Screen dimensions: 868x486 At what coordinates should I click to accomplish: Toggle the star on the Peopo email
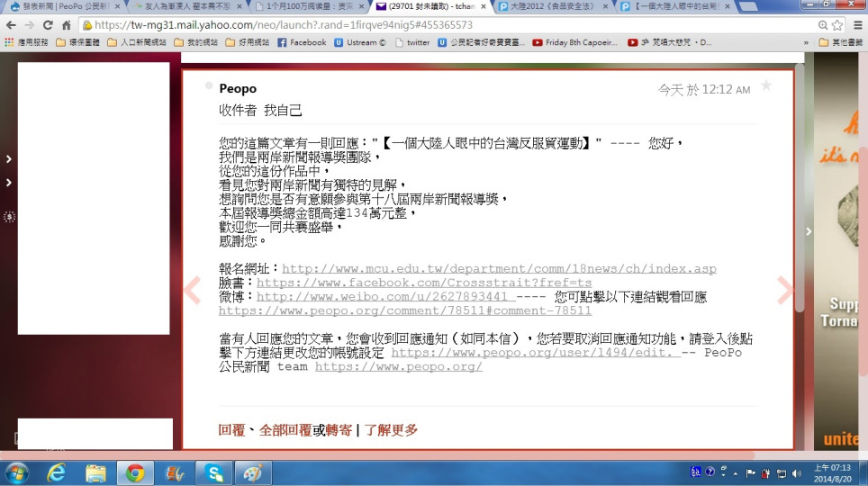[x=766, y=85]
